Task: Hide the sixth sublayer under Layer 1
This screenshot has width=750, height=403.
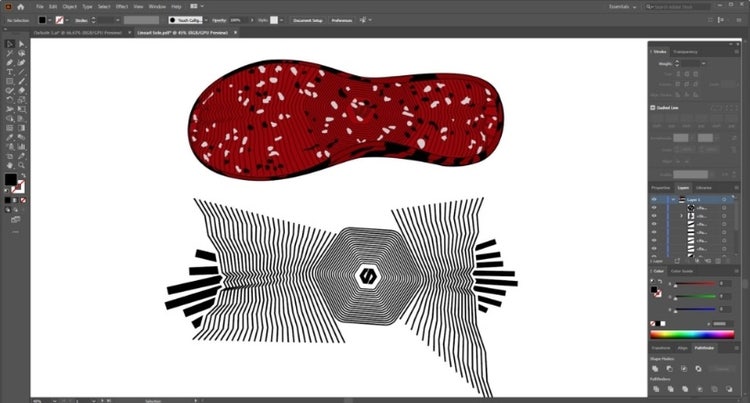Action: click(x=654, y=248)
